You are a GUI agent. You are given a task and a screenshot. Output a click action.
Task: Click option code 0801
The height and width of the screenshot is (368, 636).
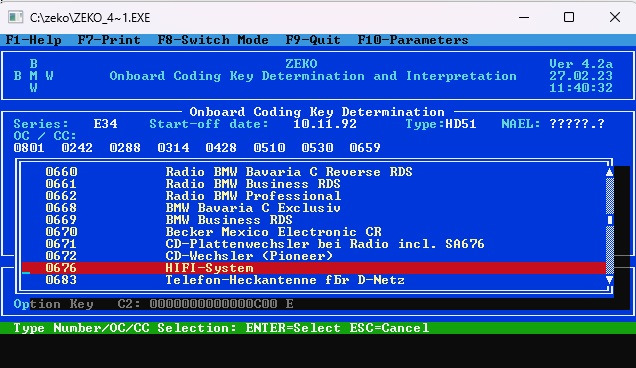coord(29,148)
